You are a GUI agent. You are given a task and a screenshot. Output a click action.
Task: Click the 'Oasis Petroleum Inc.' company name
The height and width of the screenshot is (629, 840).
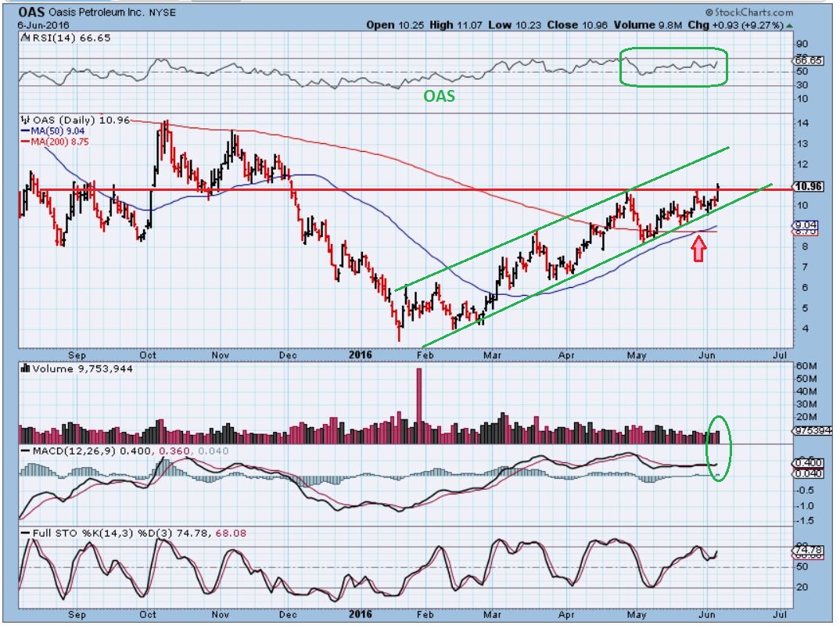[96, 12]
